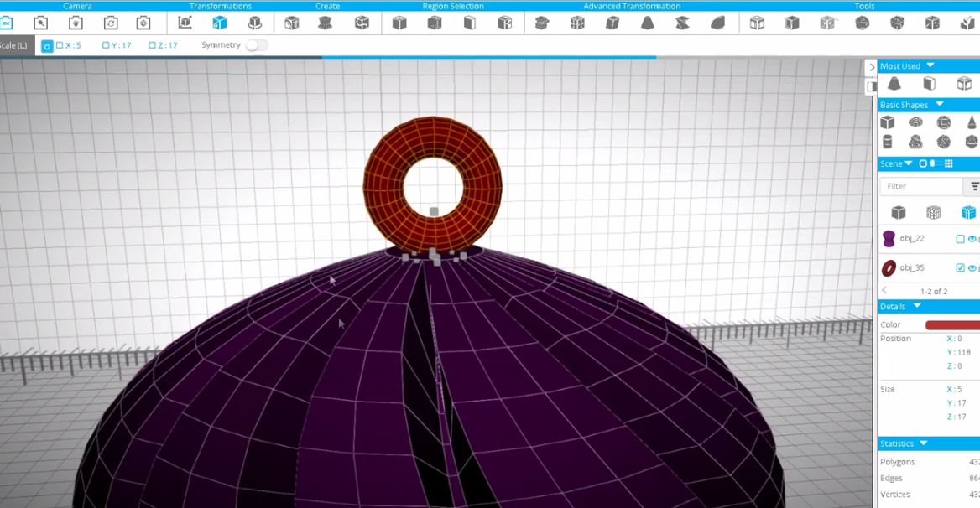The height and width of the screenshot is (508, 980).
Task: Switch to mesh grid scene tab
Action: [x=933, y=213]
